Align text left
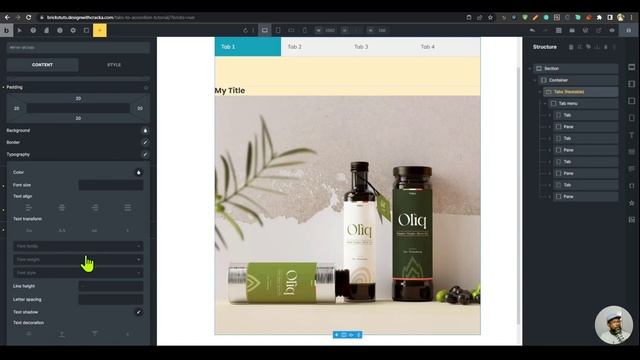 click(x=29, y=208)
